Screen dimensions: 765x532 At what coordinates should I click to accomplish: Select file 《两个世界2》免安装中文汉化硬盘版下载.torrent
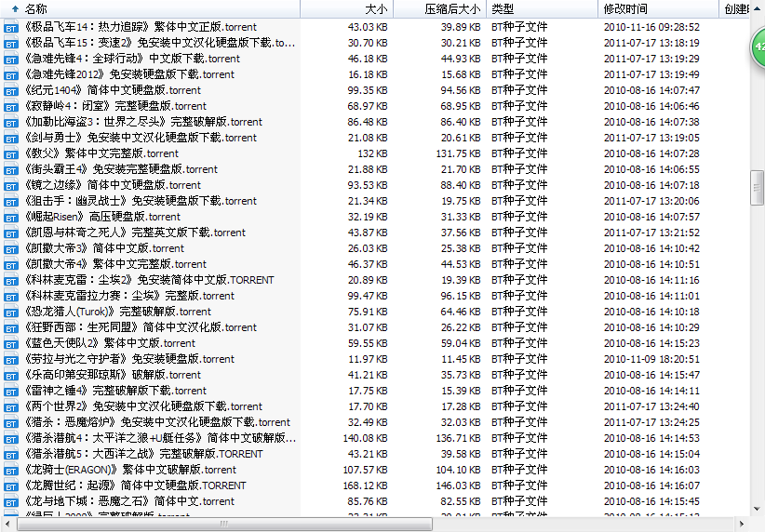click(x=143, y=406)
